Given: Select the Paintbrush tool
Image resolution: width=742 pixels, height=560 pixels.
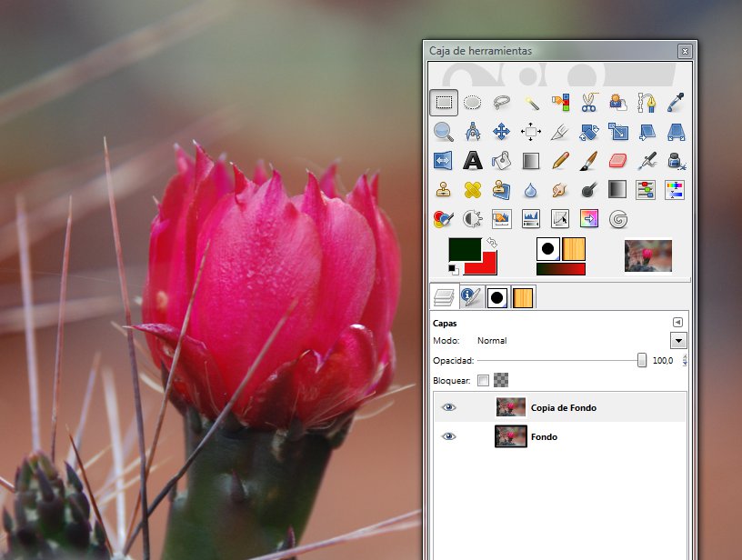Looking at the screenshot, I should [588, 161].
